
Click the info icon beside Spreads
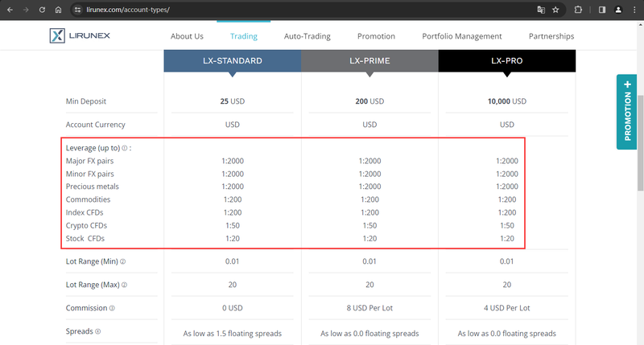97,331
